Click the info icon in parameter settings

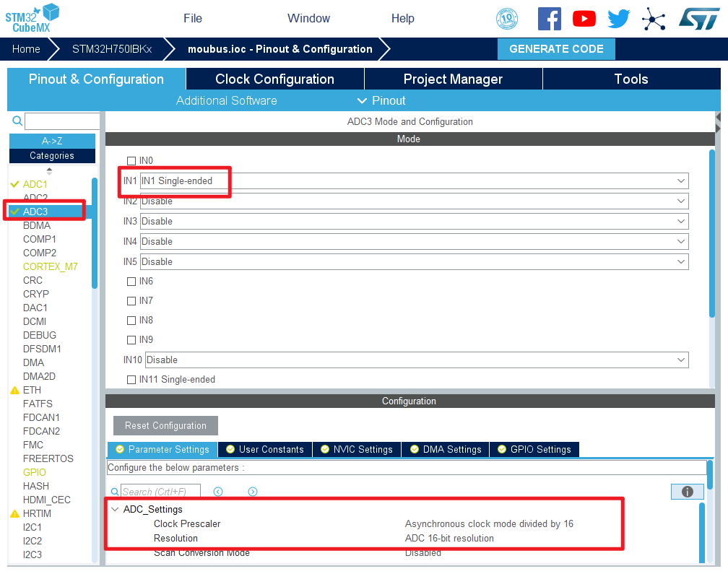click(687, 492)
